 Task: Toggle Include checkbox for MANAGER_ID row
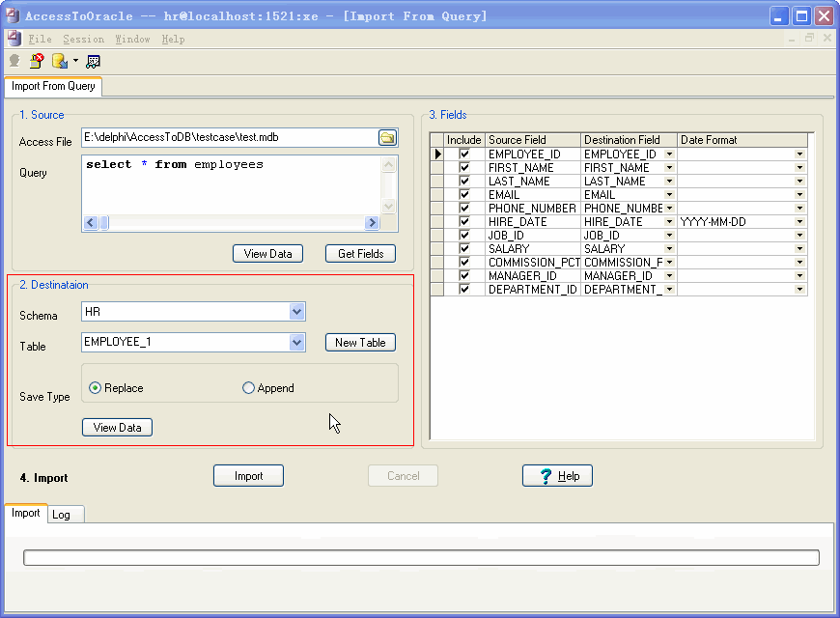coord(464,275)
